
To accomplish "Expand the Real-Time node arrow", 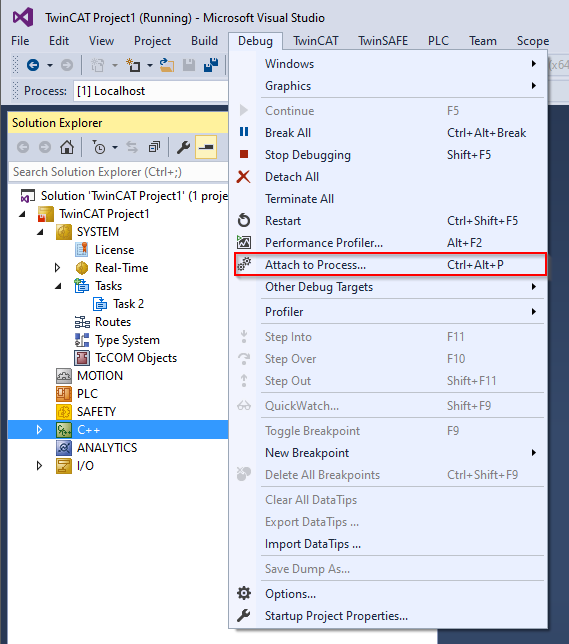I will (x=58, y=268).
